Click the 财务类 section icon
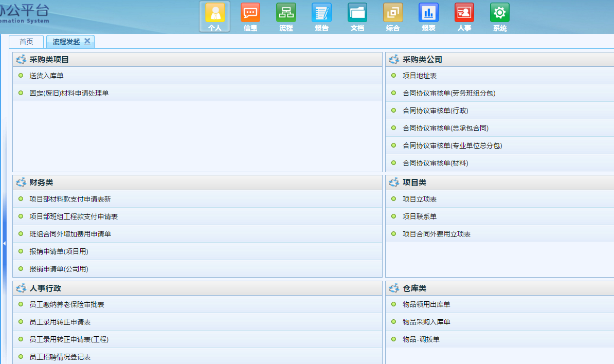Viewport: 614px width, 364px height. coord(21,183)
